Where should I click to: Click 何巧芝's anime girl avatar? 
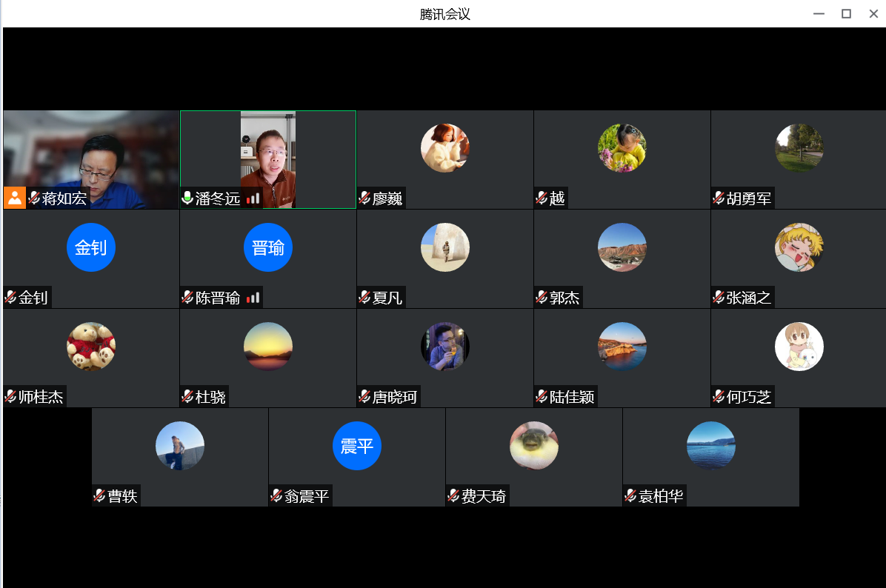coord(799,347)
